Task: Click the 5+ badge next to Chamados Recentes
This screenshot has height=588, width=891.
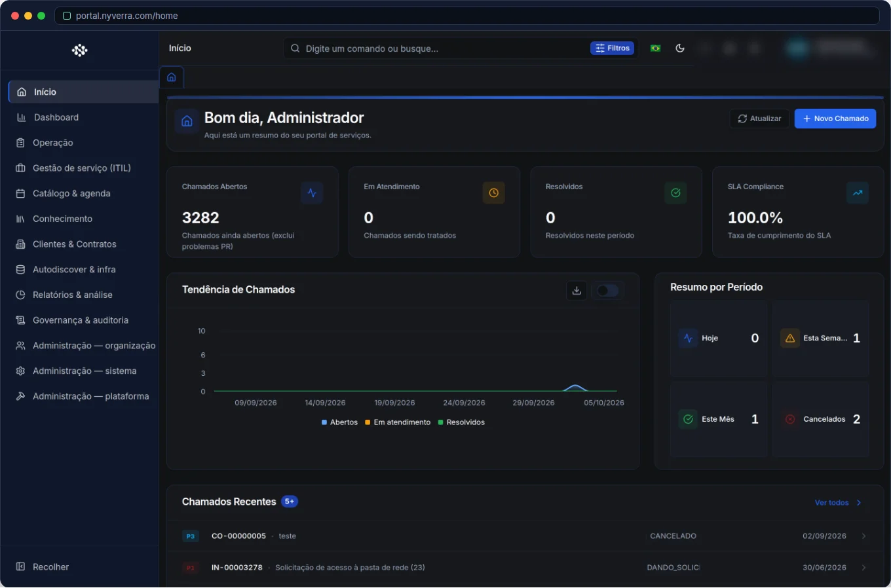Action: (290, 502)
